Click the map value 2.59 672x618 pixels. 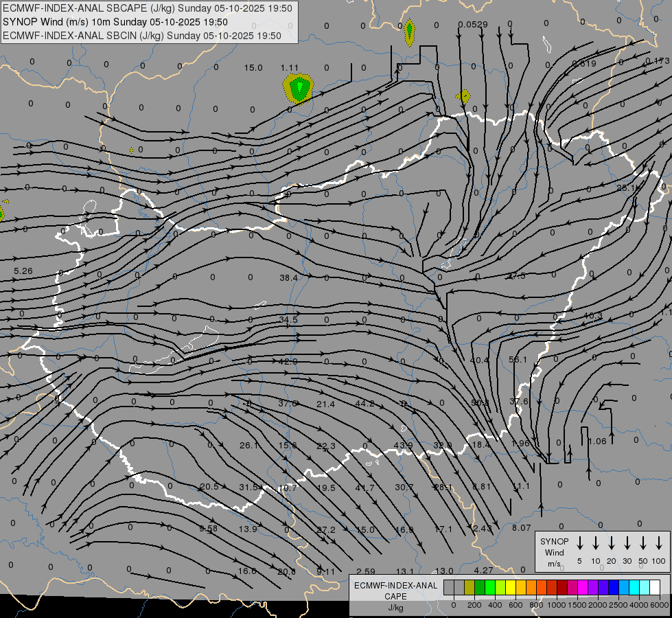point(366,572)
